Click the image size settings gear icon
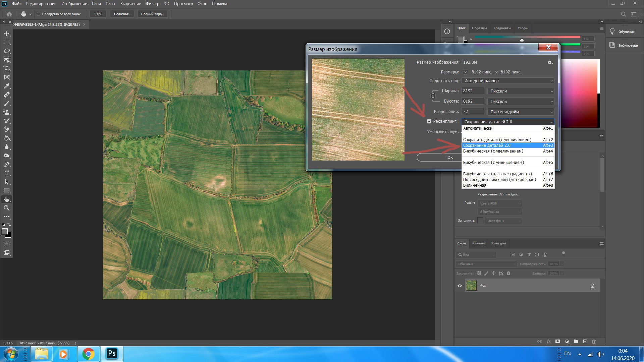 click(x=550, y=62)
